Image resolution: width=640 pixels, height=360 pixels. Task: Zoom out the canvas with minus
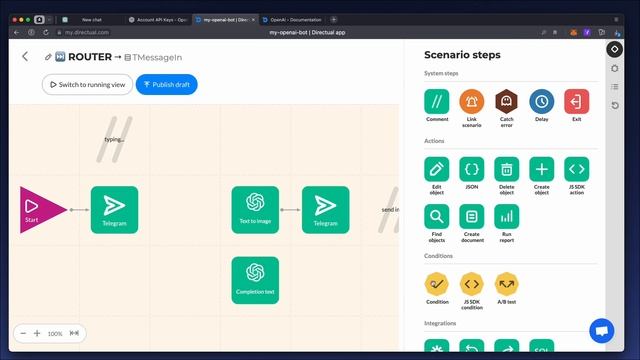[23, 333]
